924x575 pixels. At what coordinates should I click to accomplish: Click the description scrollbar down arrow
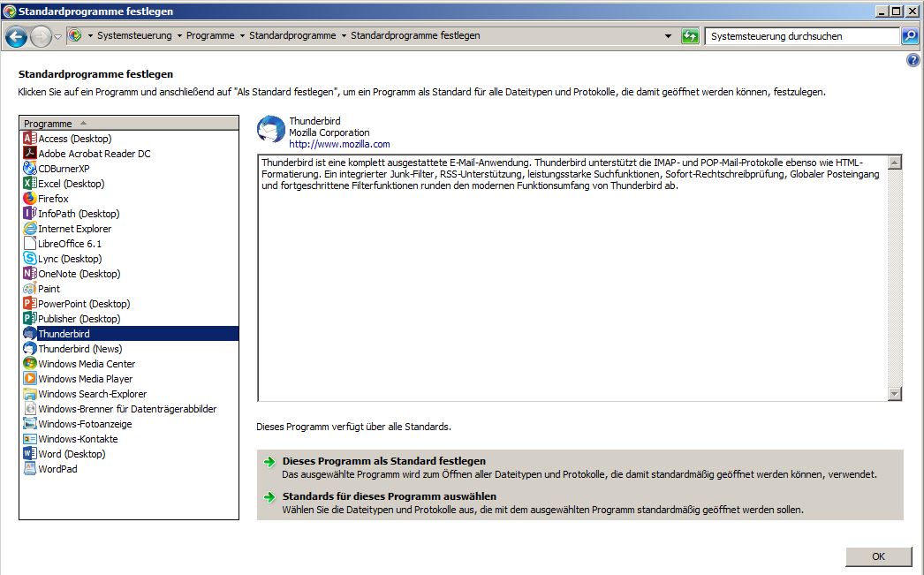tap(895, 394)
